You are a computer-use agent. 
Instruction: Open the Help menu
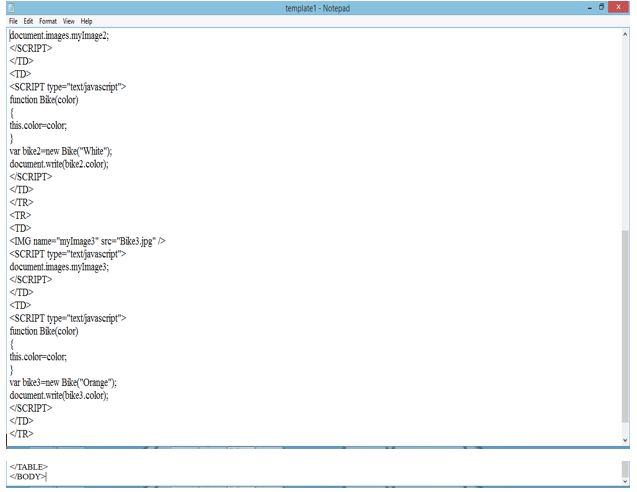click(x=86, y=21)
